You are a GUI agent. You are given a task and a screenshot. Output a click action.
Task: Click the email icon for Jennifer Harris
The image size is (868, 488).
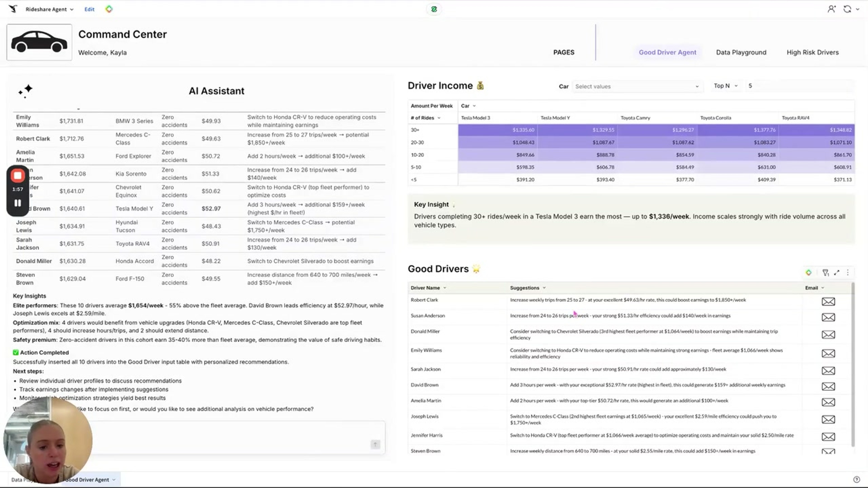(x=828, y=437)
